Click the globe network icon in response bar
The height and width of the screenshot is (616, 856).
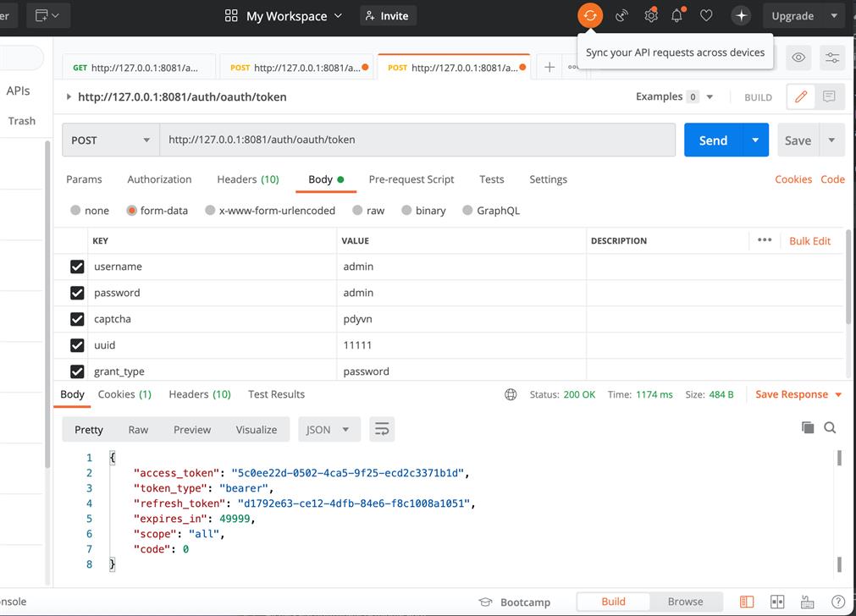pyautogui.click(x=511, y=394)
